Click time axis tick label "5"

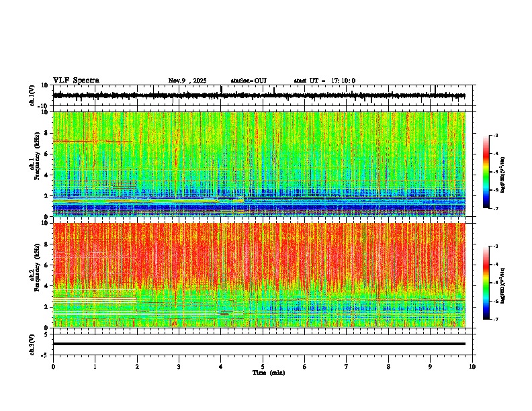tap(263, 367)
